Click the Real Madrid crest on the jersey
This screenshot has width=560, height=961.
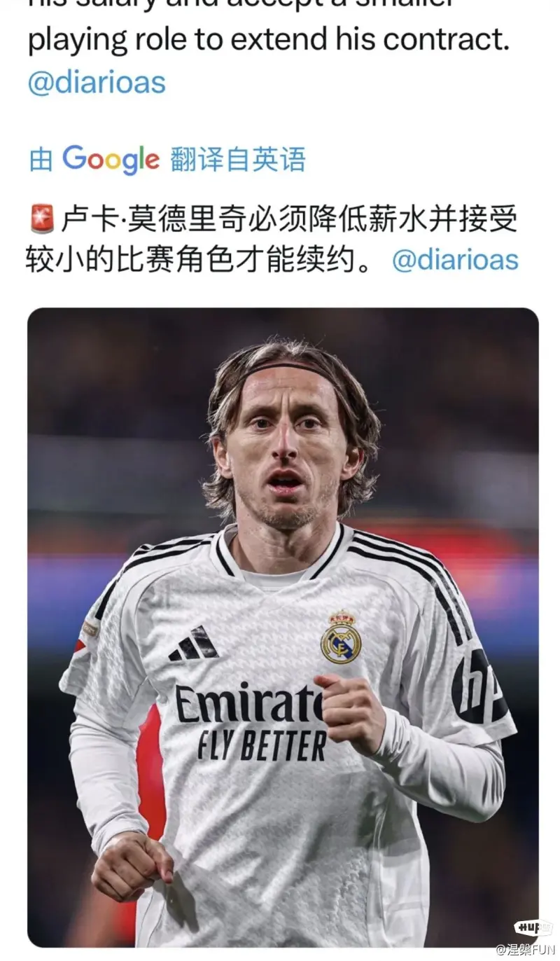pyautogui.click(x=341, y=637)
